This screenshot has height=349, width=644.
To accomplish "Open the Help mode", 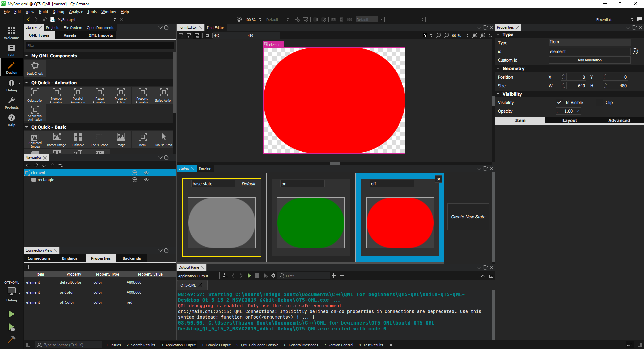I will coord(11,120).
